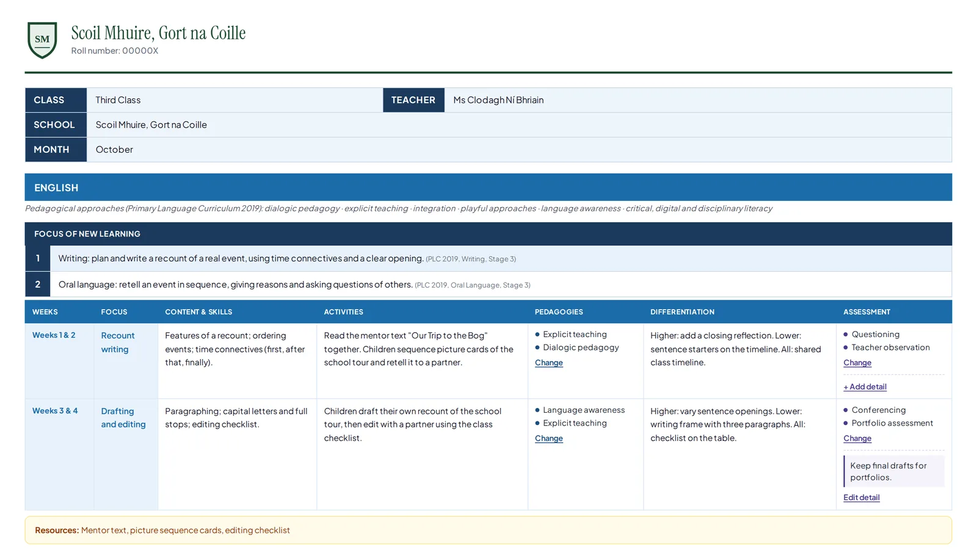977x560 pixels.
Task: Click the teacher name Ms Clodagh Ní Bhriain
Action: pyautogui.click(x=498, y=100)
